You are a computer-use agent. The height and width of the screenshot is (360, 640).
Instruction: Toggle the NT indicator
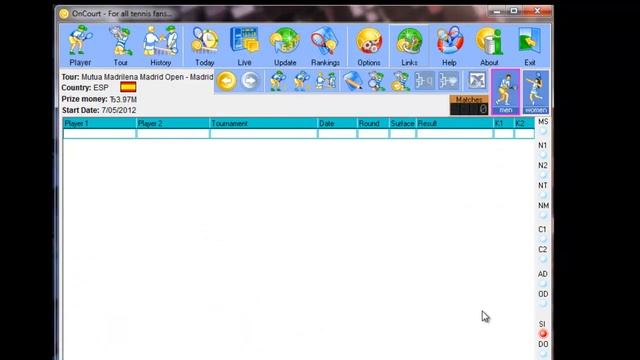(x=543, y=195)
